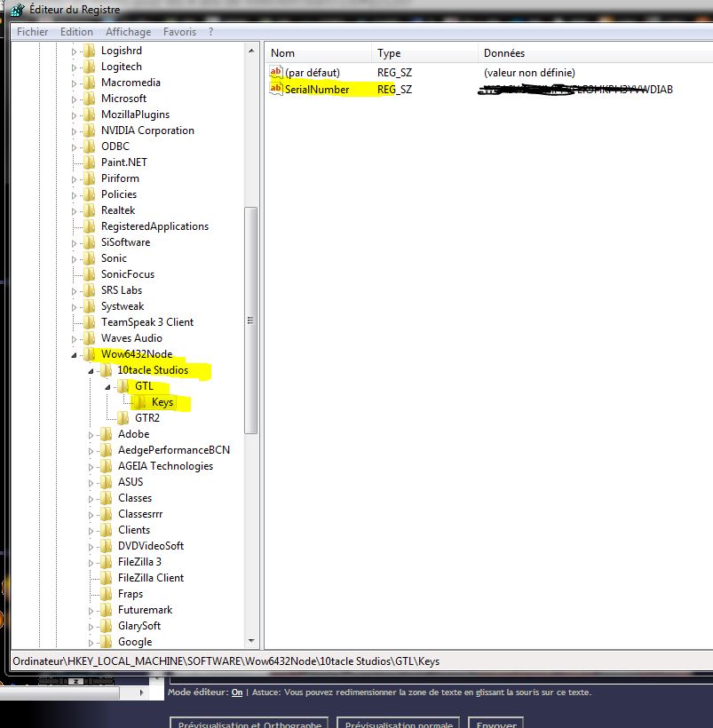Screen dimensions: 713x728
Task: Expand the Adobe key
Action: tap(91, 435)
